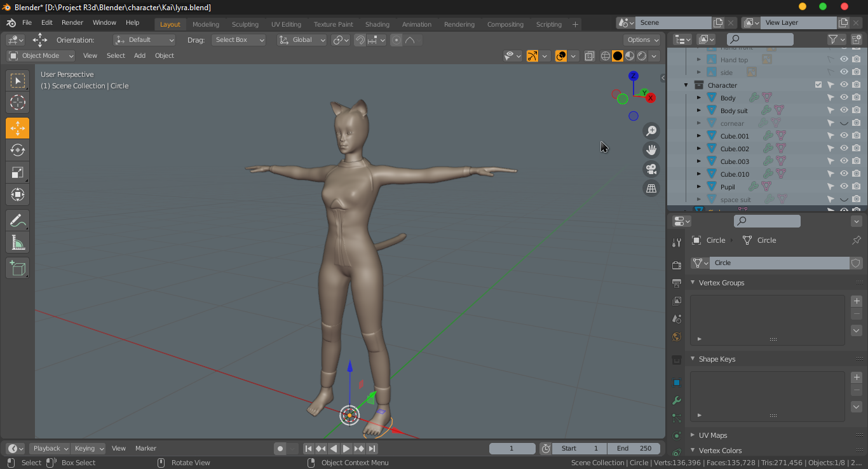Toggle the snapping magnet

360,39
